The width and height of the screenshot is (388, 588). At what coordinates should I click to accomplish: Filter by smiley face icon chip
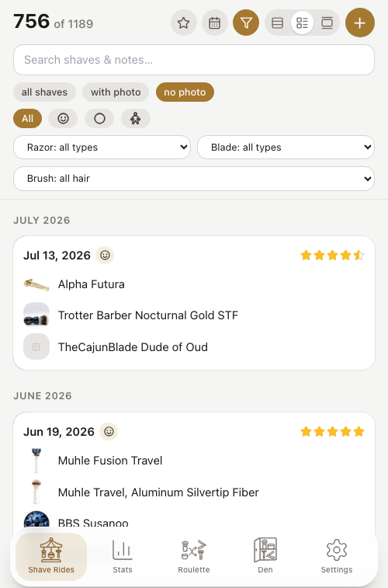(x=63, y=119)
